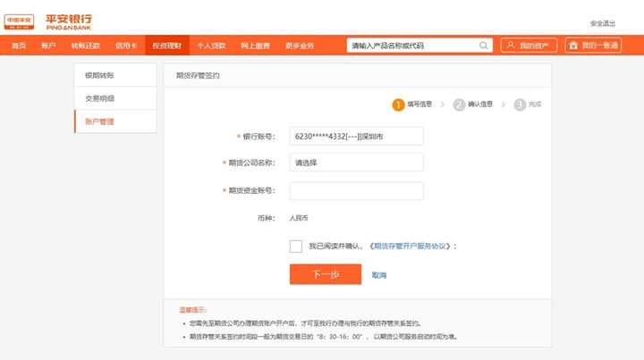
Task: Click the search magnifier icon
Action: 484,46
